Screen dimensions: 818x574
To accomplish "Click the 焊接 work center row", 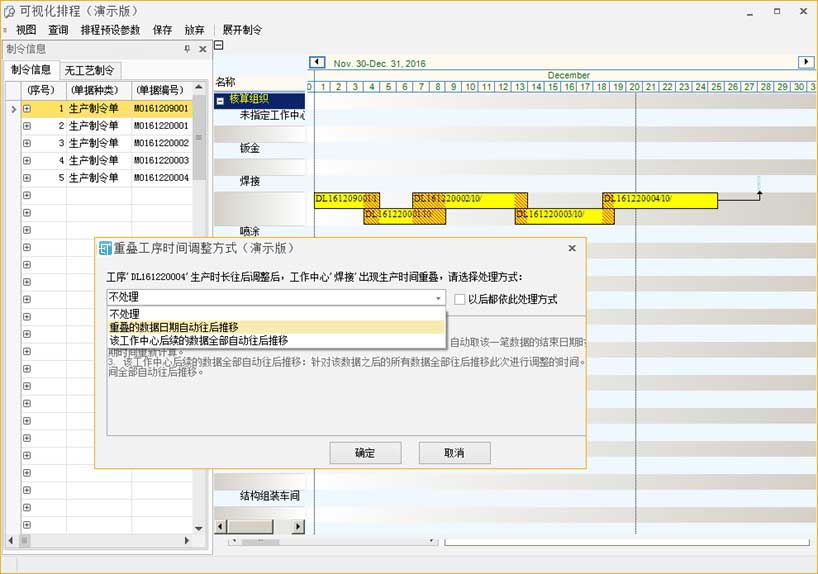I will click(250, 182).
